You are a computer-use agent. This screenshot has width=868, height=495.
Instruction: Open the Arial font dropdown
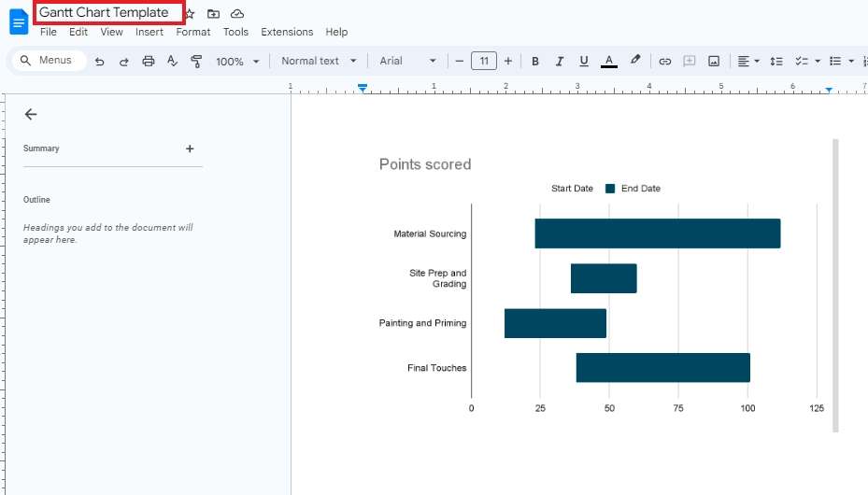pyautogui.click(x=408, y=61)
